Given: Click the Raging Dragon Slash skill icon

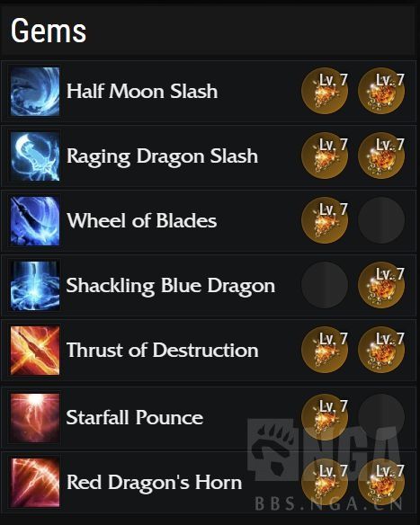Looking at the screenshot, I should 35,156.
